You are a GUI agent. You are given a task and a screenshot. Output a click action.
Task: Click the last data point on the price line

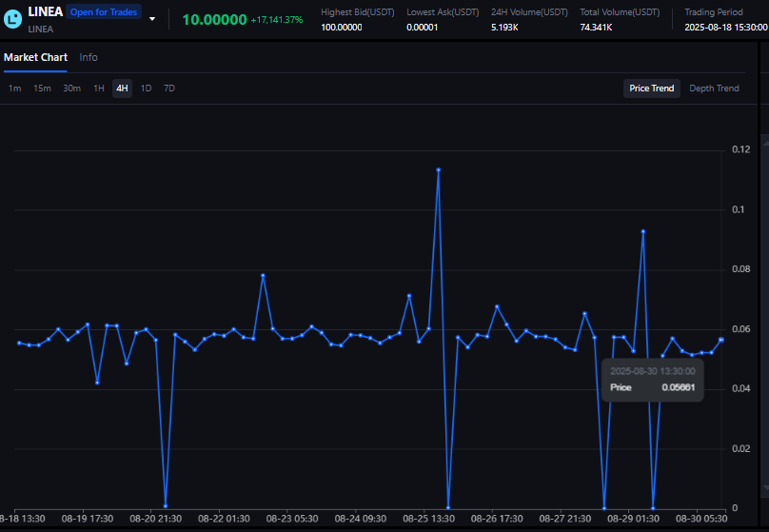(721, 340)
